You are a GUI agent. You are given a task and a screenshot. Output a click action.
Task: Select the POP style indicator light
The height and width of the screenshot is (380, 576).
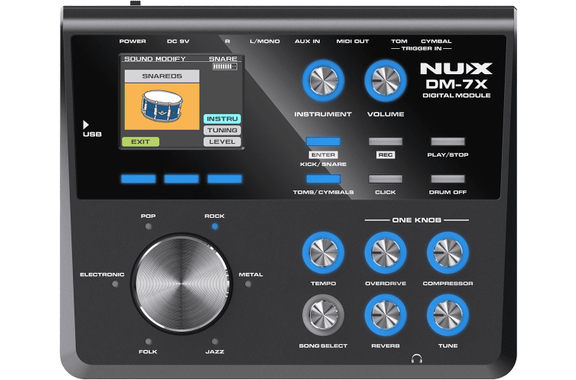pyautogui.click(x=148, y=227)
